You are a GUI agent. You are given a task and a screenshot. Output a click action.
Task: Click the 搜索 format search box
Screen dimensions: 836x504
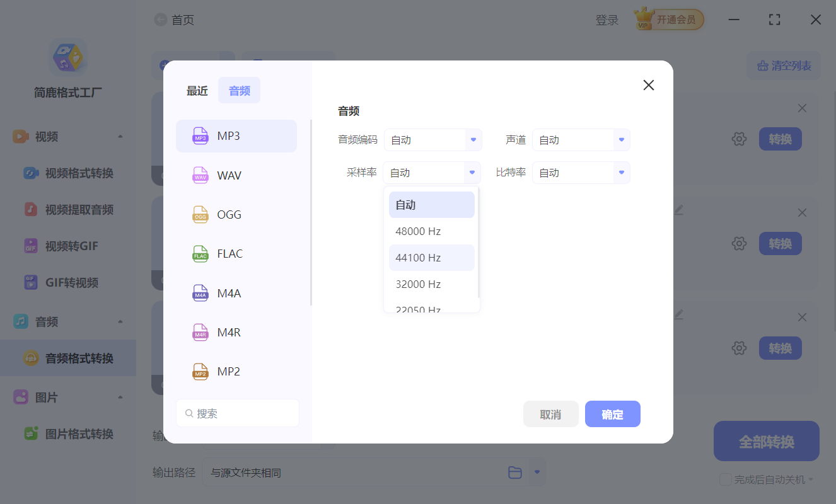[x=238, y=413]
